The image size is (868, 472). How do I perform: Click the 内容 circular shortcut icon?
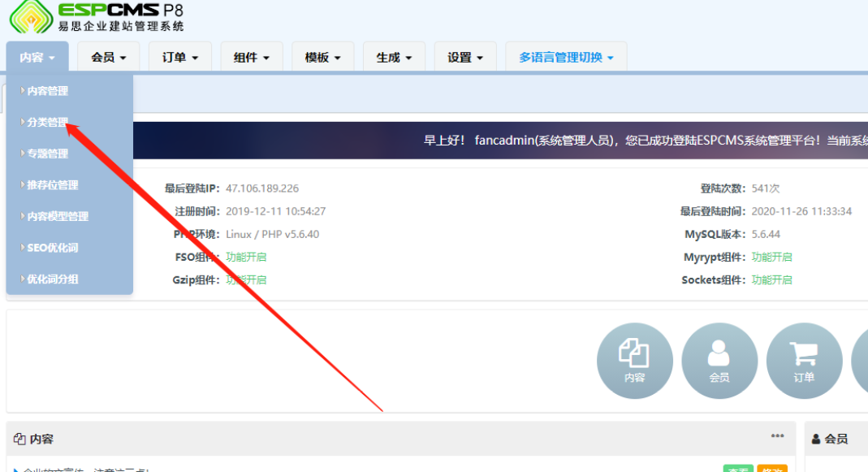click(x=634, y=361)
